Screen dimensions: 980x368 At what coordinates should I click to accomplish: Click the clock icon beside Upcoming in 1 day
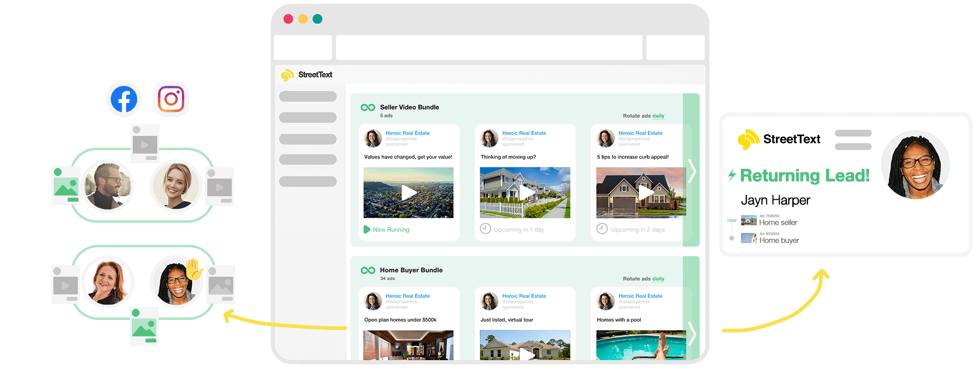(x=485, y=229)
